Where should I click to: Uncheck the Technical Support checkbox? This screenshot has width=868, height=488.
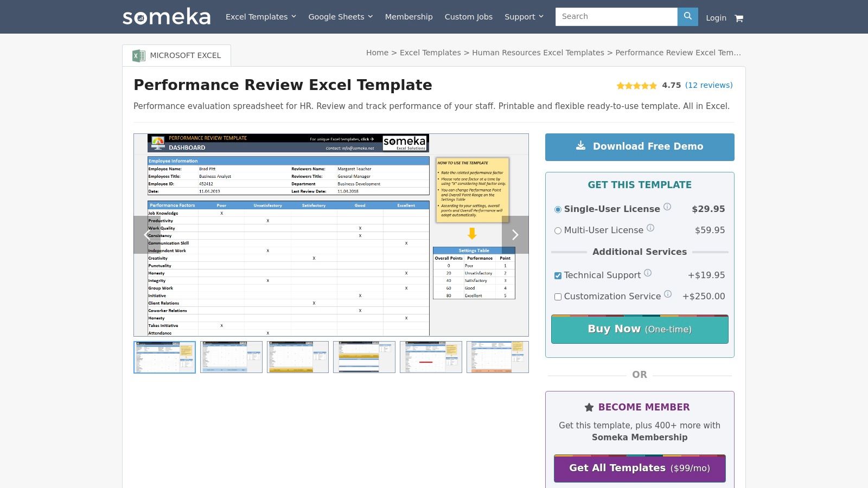click(558, 275)
